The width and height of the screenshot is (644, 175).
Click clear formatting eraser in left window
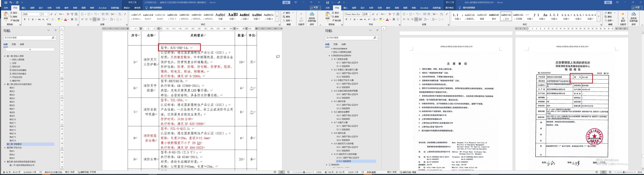coord(68,14)
